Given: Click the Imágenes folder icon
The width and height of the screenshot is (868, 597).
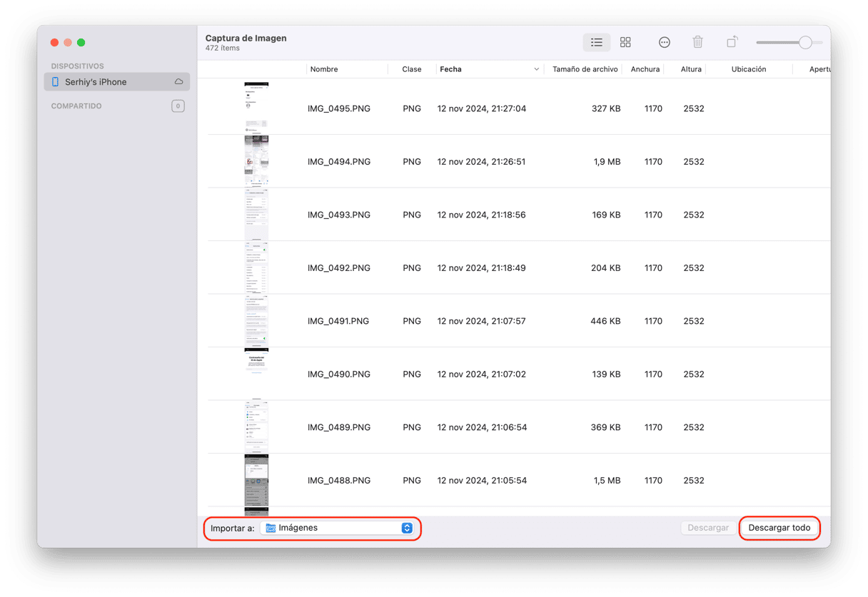Looking at the screenshot, I should (x=271, y=529).
